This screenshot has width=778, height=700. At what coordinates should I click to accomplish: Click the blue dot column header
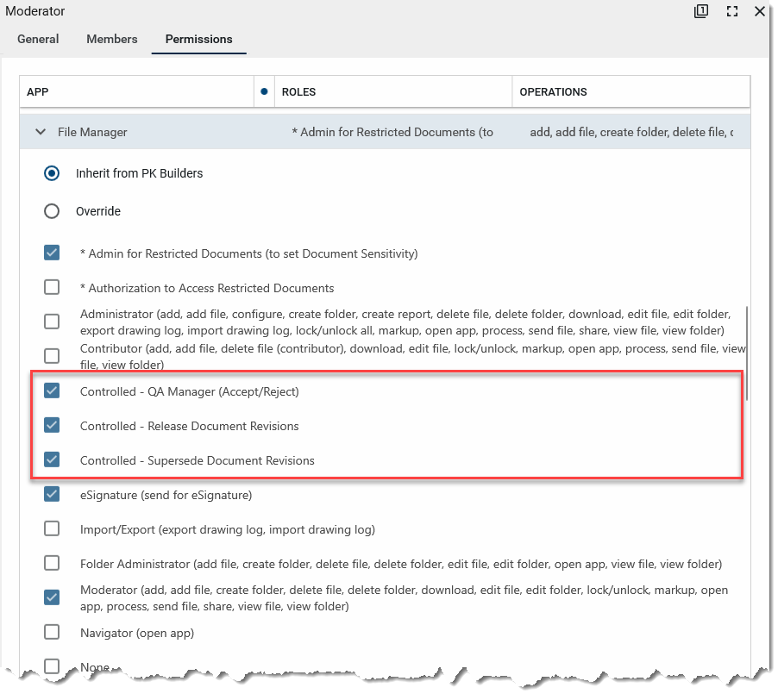(x=264, y=91)
